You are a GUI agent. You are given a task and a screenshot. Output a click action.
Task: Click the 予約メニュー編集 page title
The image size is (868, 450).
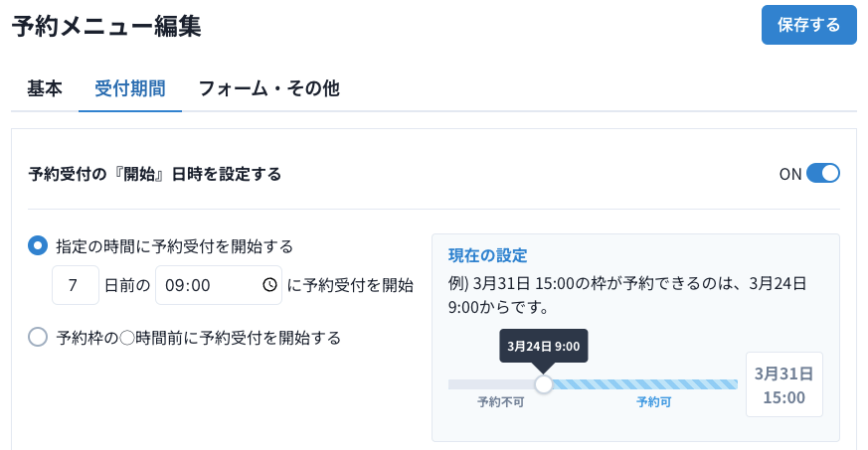[x=106, y=27]
